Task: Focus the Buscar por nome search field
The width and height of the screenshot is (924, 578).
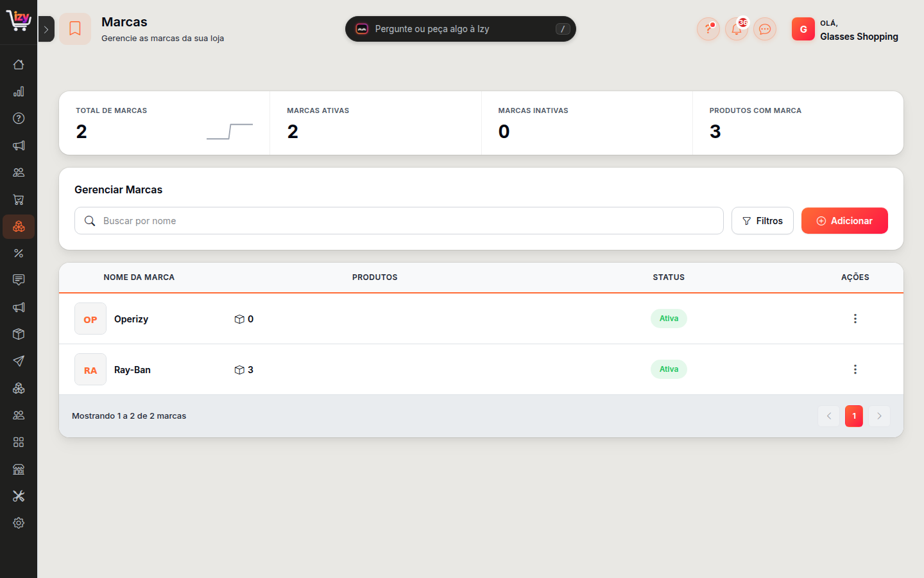Action: (399, 221)
